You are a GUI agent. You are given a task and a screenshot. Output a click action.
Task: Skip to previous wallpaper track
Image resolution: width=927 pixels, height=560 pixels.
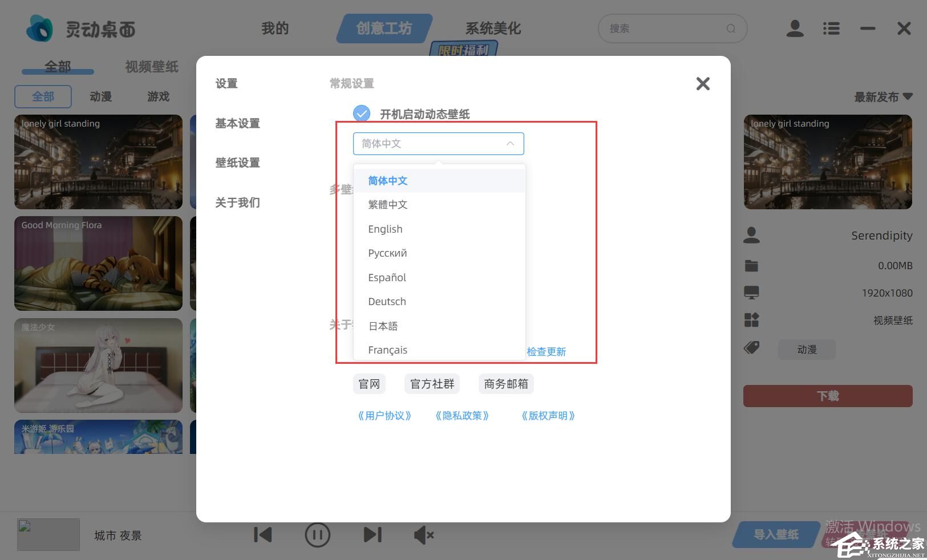coord(263,535)
